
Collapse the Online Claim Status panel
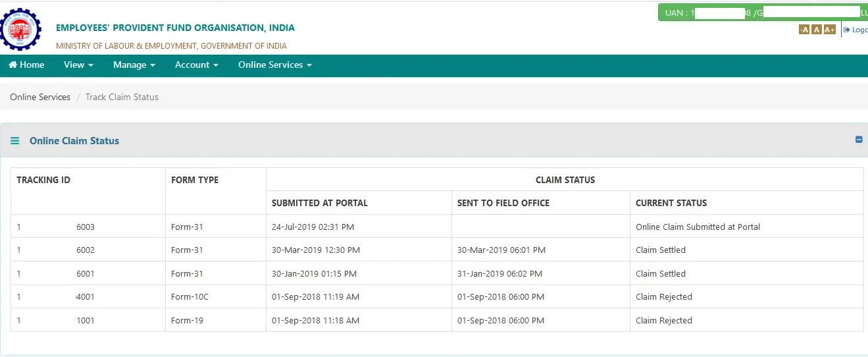click(859, 140)
